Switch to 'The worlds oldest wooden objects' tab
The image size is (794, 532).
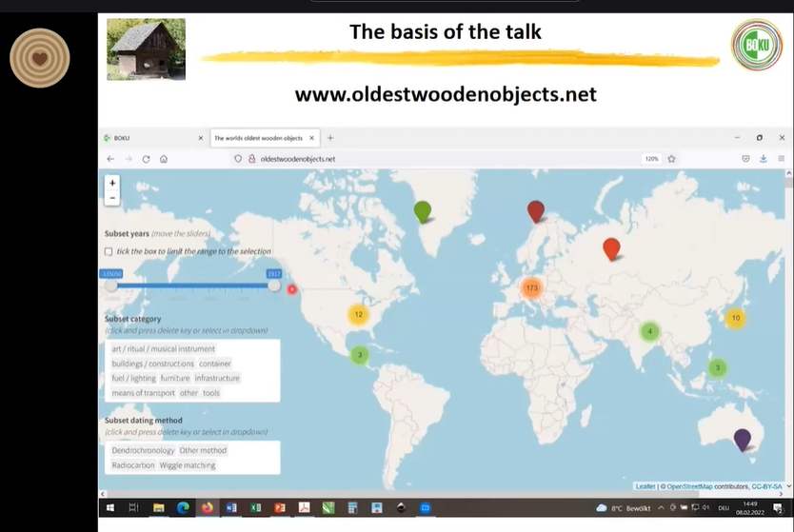coord(259,138)
